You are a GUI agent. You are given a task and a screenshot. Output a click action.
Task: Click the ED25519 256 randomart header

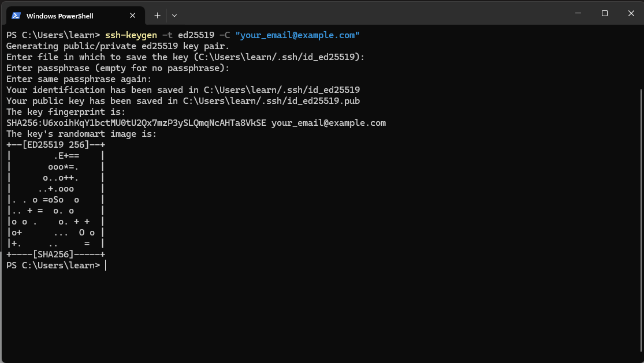[x=55, y=144]
